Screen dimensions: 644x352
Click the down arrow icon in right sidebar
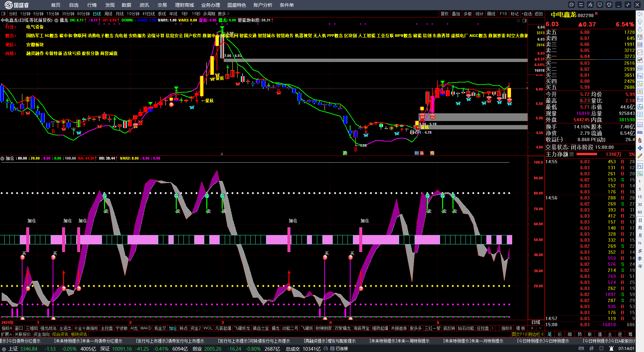pos(640,29)
